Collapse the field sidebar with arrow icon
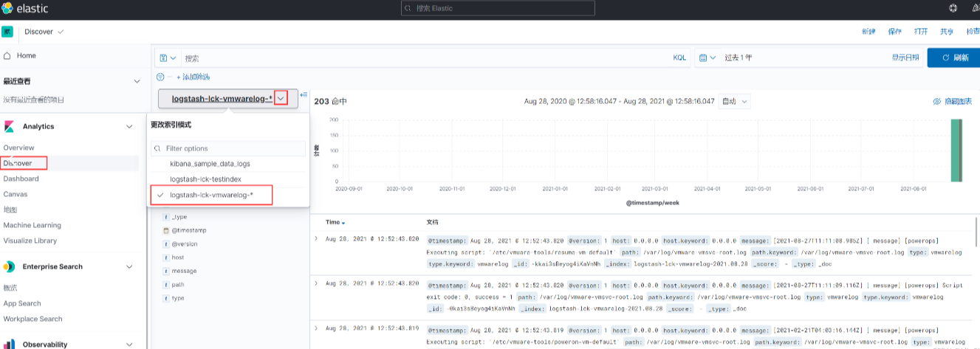 pos(304,94)
